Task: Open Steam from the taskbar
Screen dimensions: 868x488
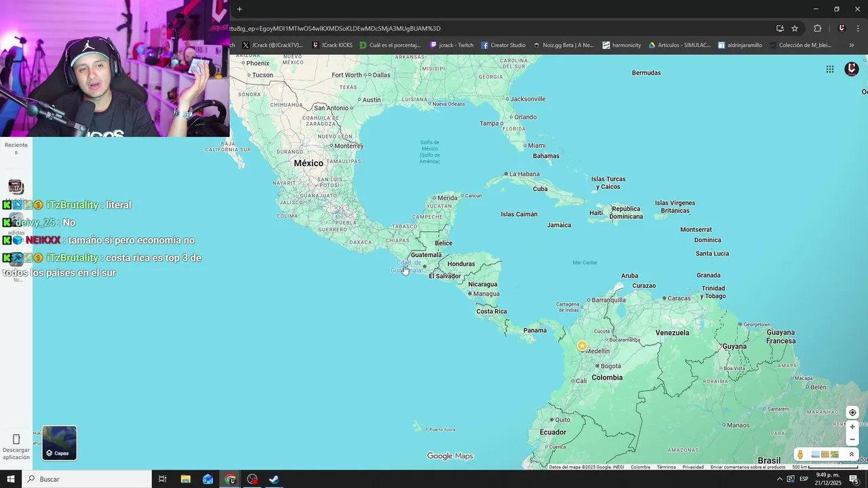Action: (x=274, y=479)
